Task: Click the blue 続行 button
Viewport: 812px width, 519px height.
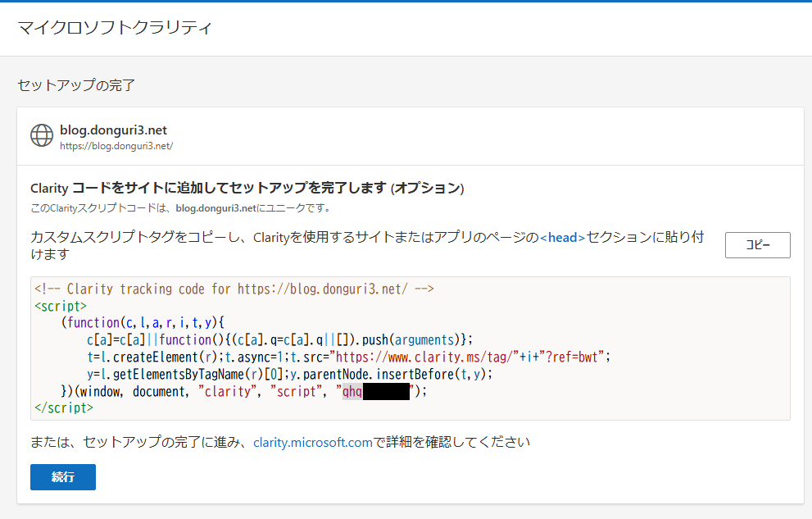Action: click(x=62, y=477)
